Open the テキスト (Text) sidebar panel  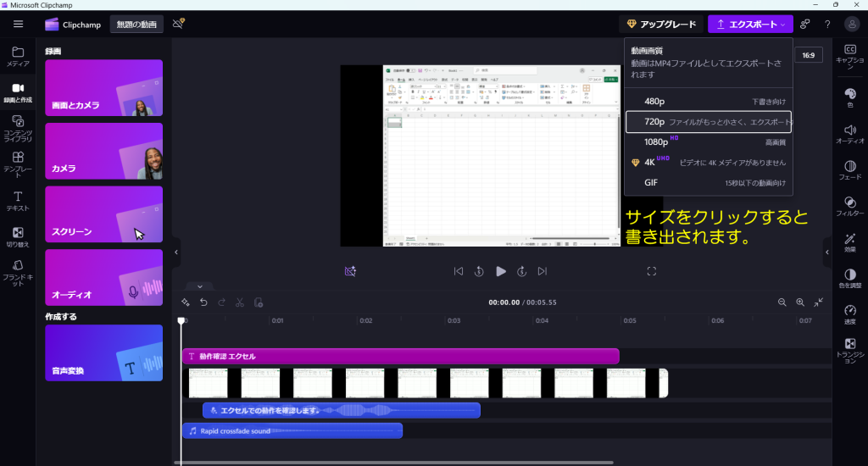coord(18,200)
